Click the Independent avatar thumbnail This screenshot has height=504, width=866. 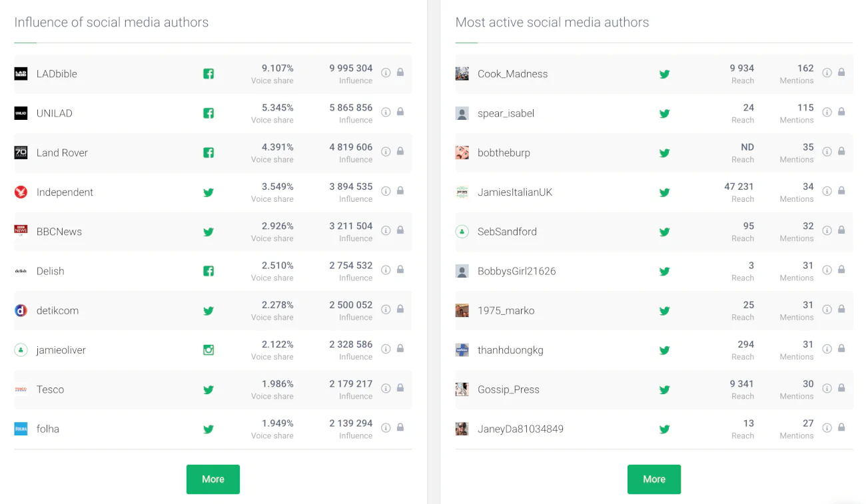coord(21,192)
